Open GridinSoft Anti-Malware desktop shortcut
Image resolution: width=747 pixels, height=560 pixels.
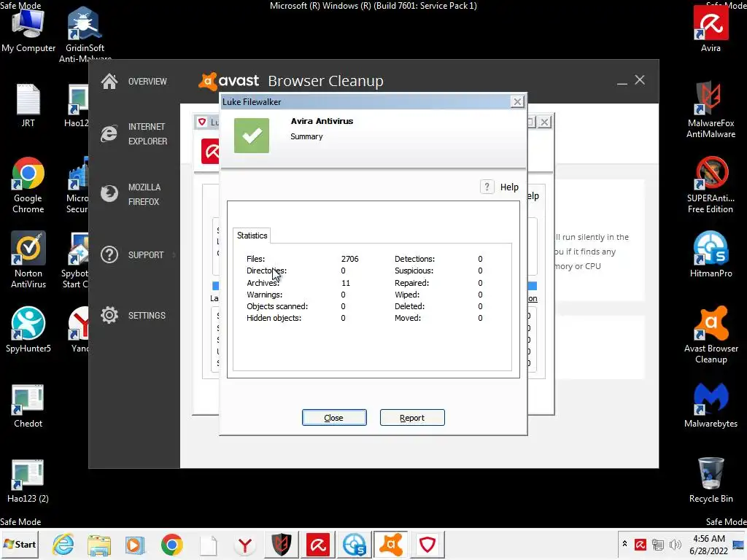pyautogui.click(x=85, y=34)
